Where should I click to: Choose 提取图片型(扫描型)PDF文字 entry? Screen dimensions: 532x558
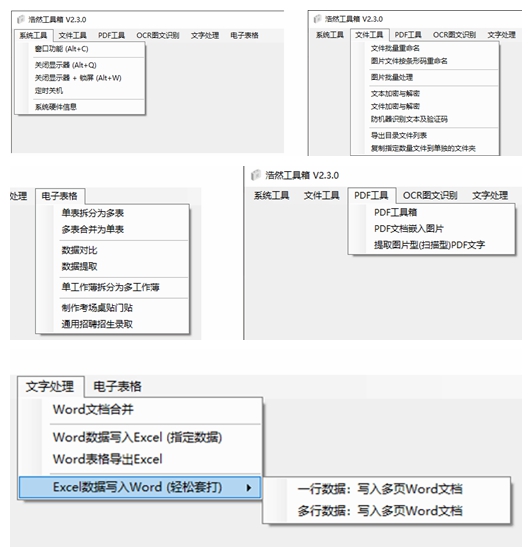click(x=429, y=245)
